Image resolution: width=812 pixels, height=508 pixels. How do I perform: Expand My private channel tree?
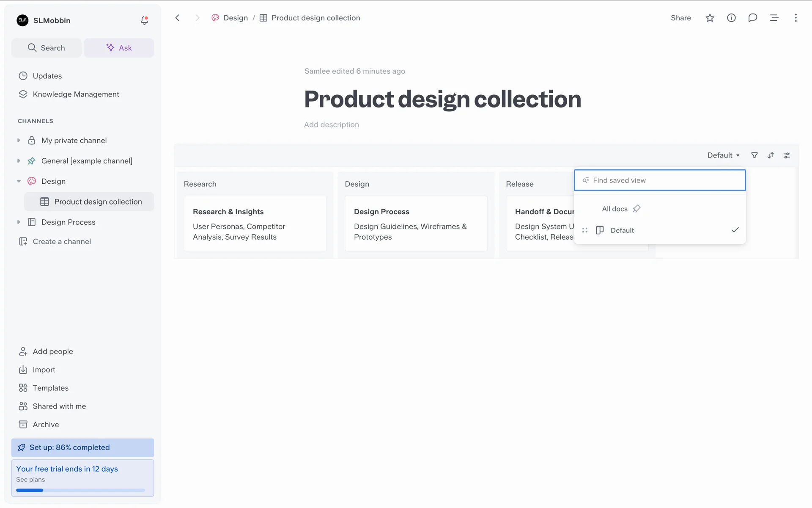coord(19,141)
